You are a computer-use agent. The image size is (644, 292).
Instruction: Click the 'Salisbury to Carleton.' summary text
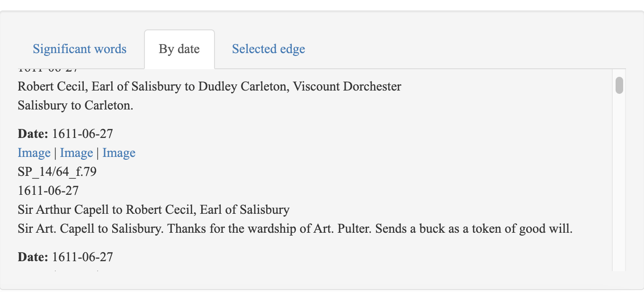coord(76,106)
